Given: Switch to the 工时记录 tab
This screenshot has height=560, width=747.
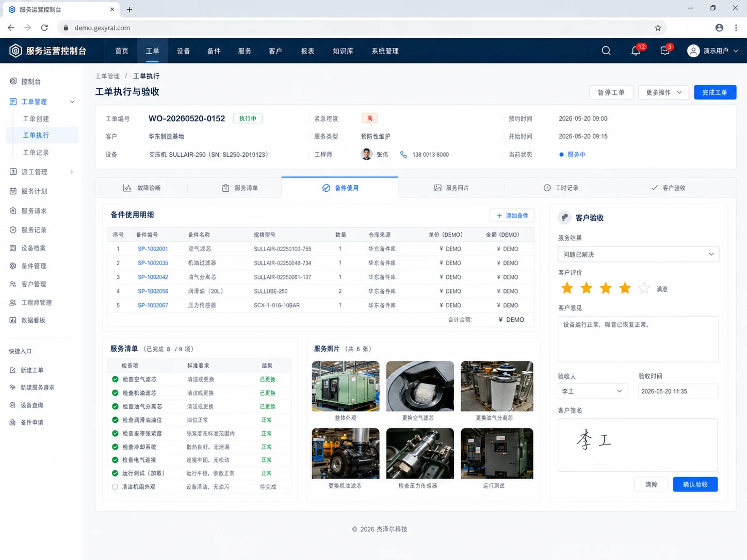Looking at the screenshot, I should pyautogui.click(x=561, y=188).
